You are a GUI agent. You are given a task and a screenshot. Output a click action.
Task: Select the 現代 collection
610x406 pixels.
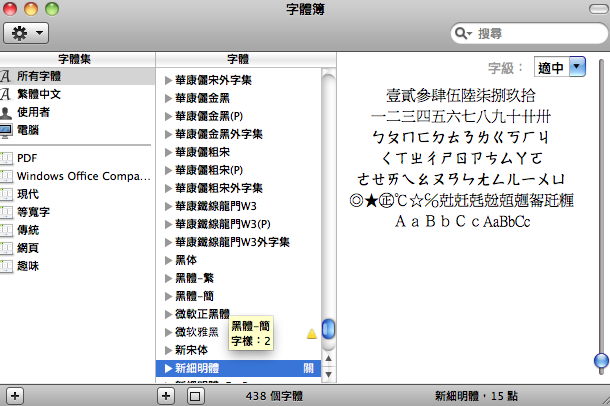(77, 194)
